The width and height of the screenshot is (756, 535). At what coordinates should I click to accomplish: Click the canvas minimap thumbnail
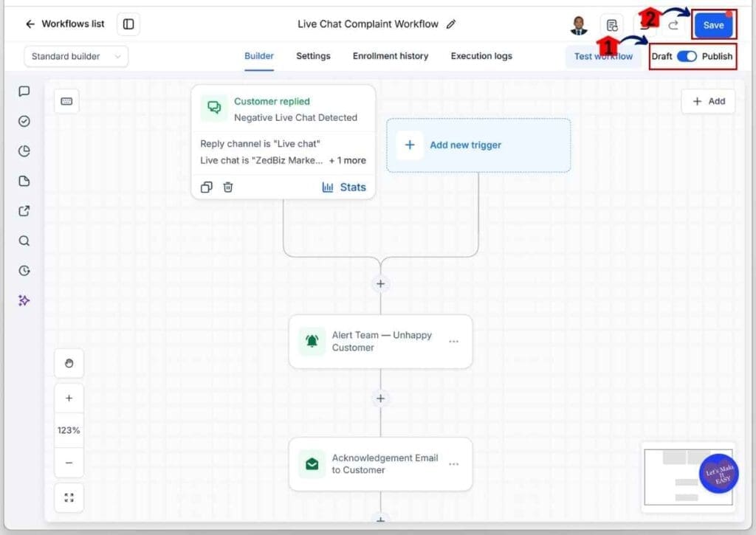688,477
